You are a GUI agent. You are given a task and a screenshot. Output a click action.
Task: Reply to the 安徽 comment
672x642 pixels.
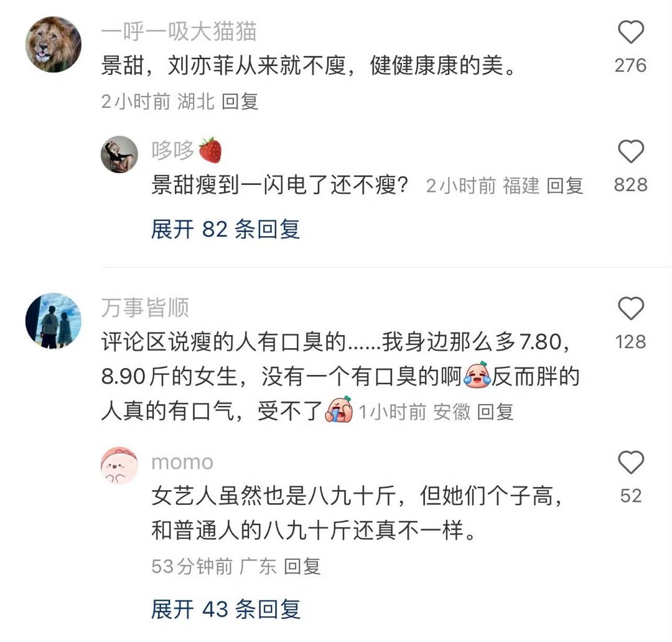pyautogui.click(x=495, y=412)
